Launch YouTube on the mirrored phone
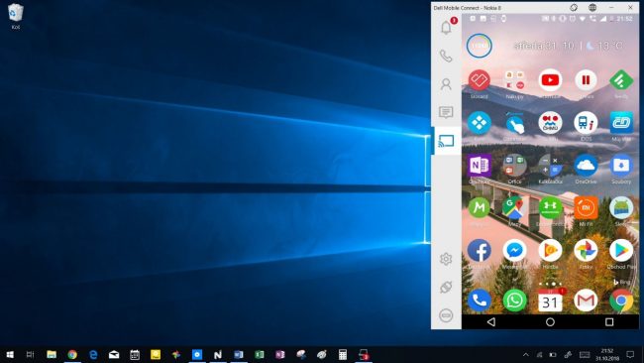 [x=550, y=80]
